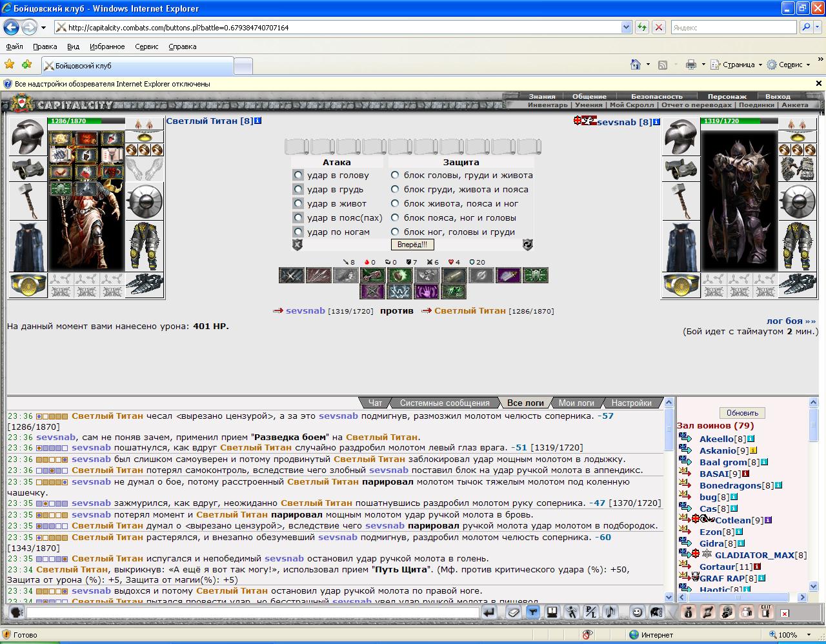Click the hammer weapon on right character
This screenshot has height=644, width=826.
681,201
